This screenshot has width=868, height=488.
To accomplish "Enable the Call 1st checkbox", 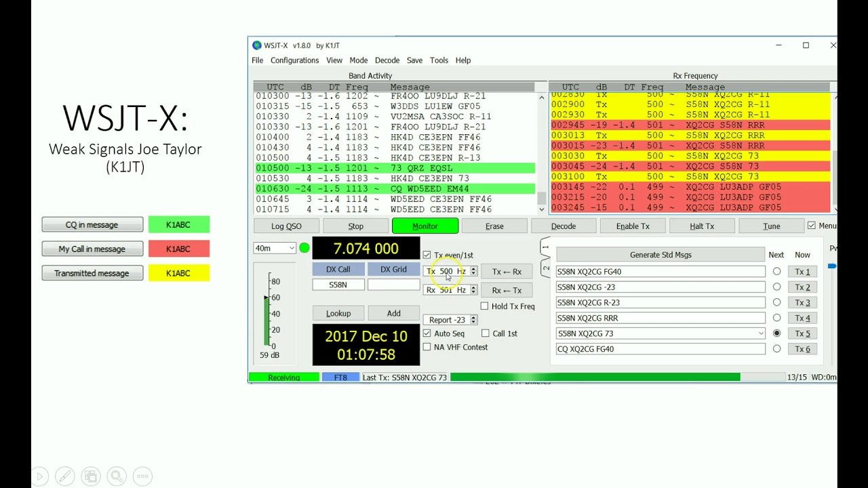I will 486,333.
